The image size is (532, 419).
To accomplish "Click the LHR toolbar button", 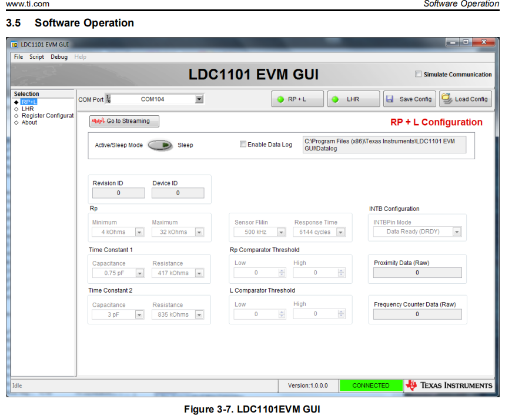I will [x=353, y=99].
